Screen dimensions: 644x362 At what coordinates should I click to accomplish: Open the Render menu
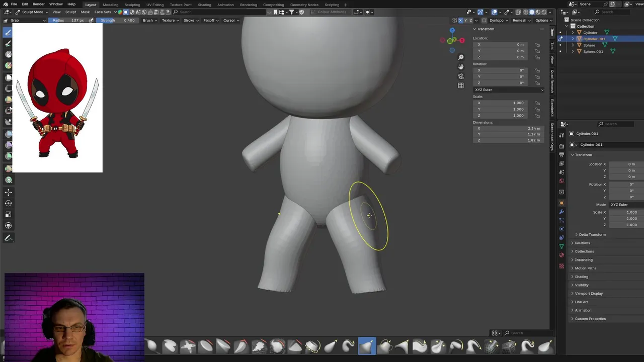pos(39,4)
